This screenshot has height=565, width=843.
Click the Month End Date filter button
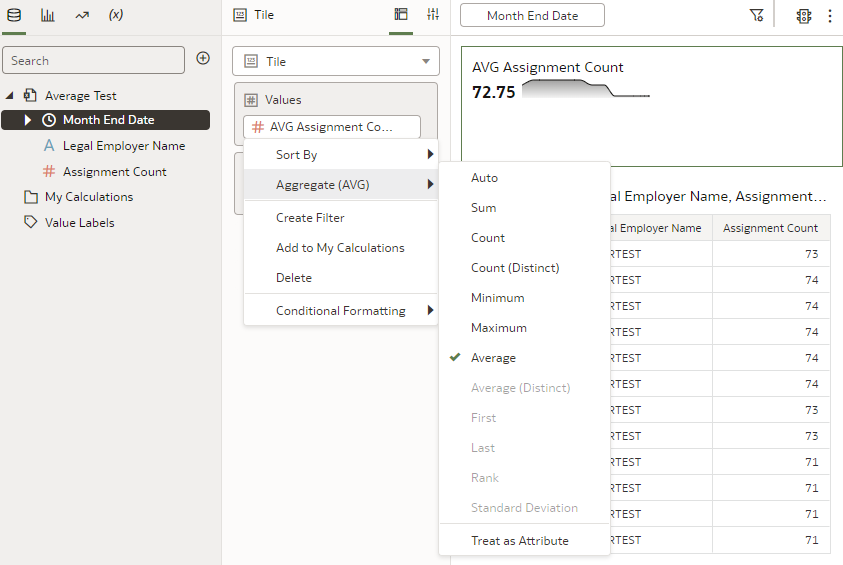tap(532, 16)
